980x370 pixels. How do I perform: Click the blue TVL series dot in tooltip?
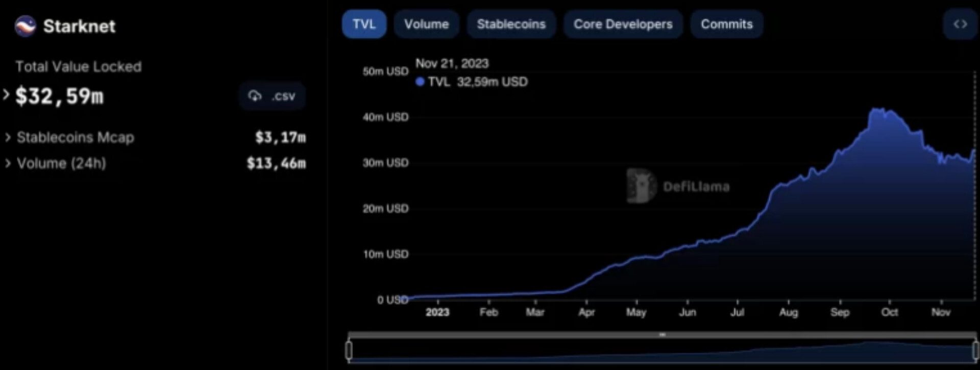[x=420, y=82]
